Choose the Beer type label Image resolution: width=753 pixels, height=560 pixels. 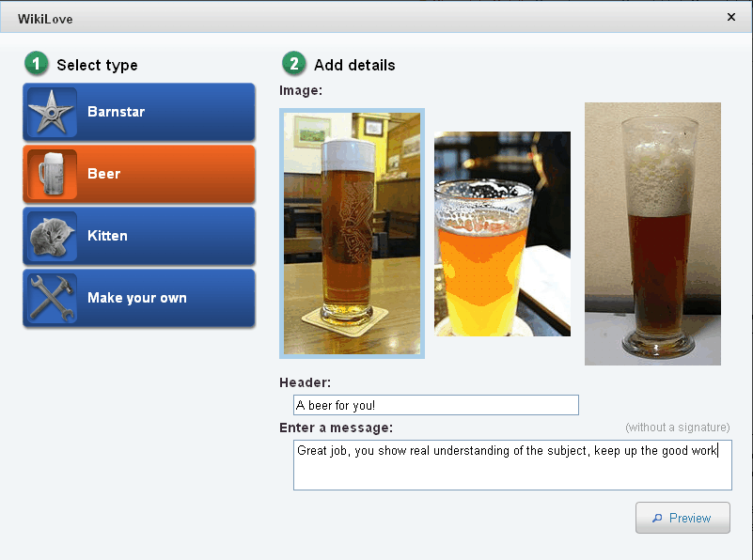click(x=103, y=174)
